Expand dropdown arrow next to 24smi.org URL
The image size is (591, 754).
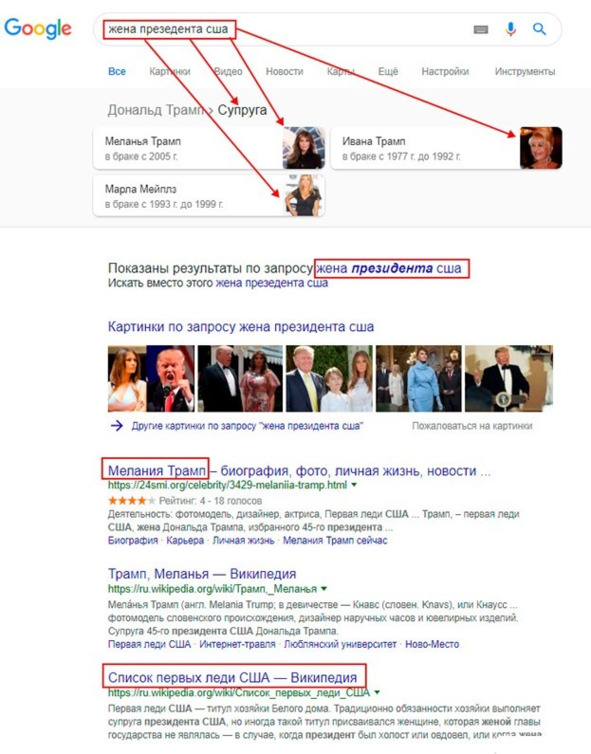point(354,485)
